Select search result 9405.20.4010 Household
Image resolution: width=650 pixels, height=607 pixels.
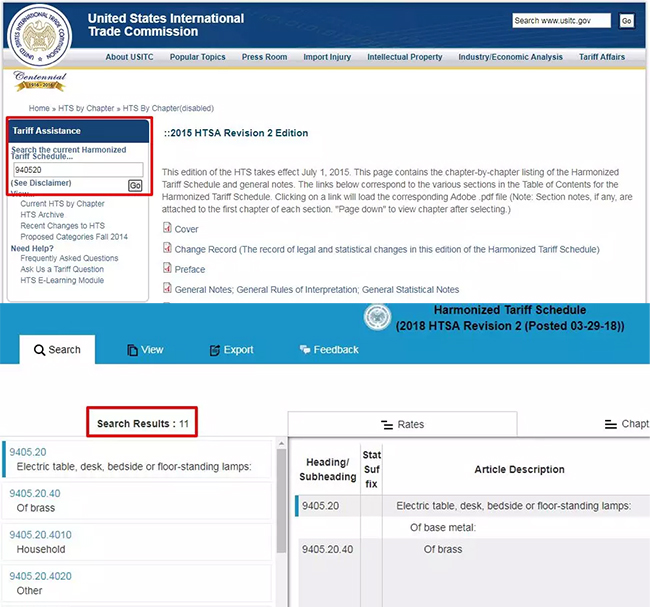pos(137,542)
